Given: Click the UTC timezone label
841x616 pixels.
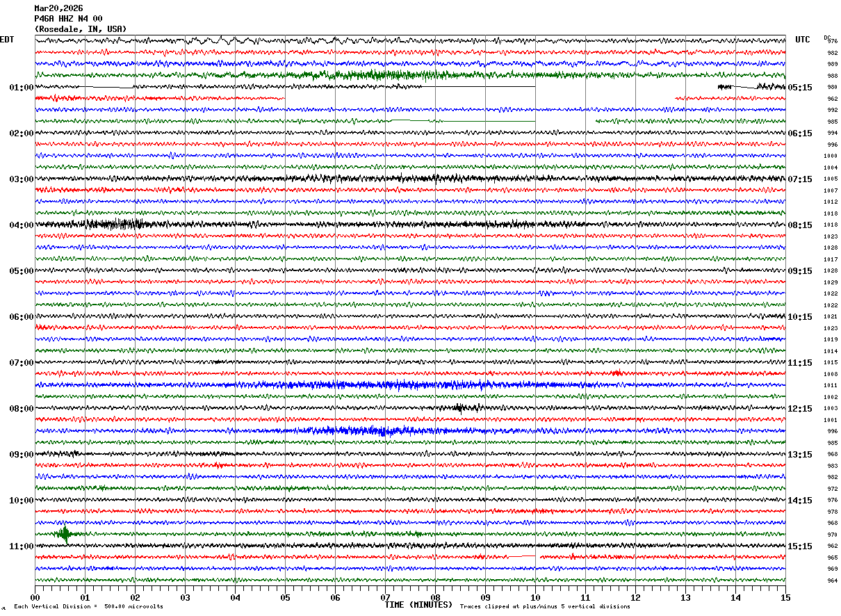Looking at the screenshot, I should pyautogui.click(x=803, y=40).
